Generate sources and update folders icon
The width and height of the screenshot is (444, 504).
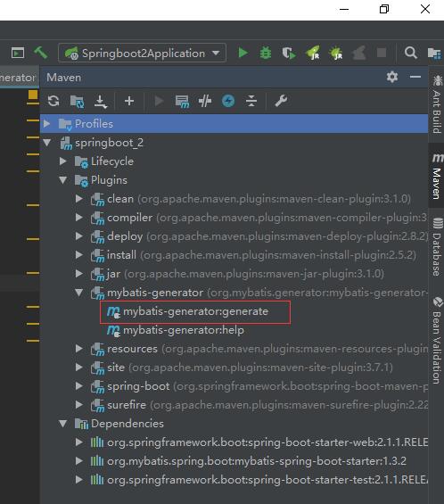click(77, 102)
